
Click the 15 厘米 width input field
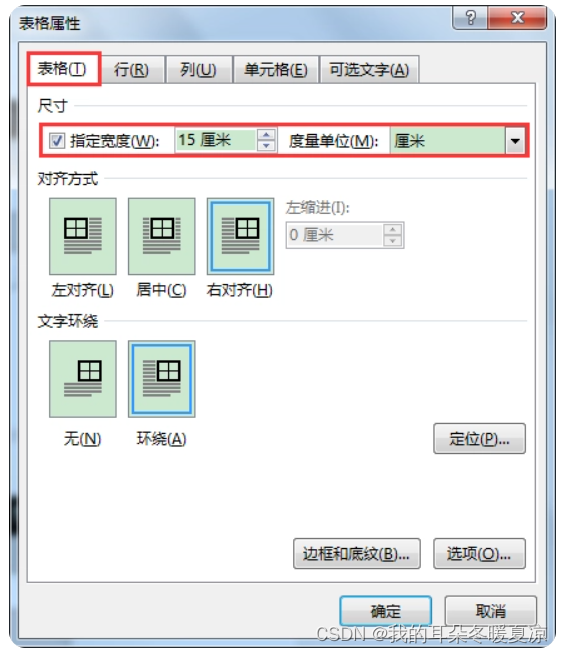(216, 140)
